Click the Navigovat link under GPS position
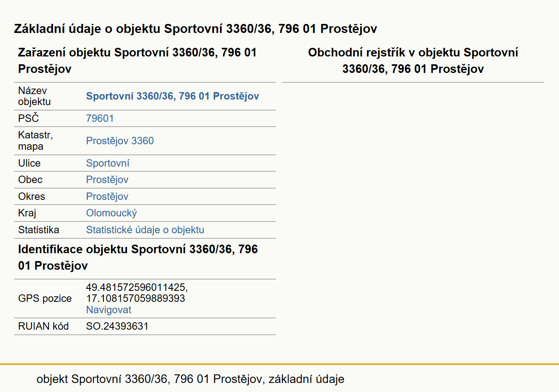Screen dimensions: 559x392 [x=109, y=310]
